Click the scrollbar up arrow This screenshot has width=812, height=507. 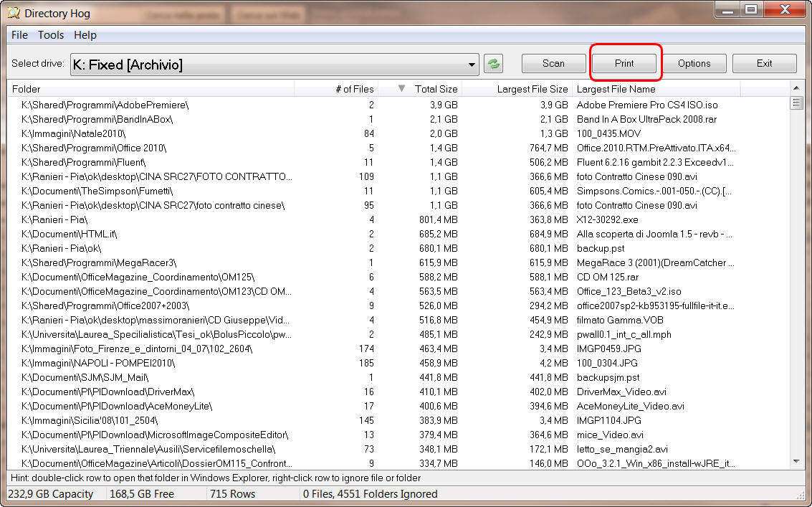point(797,88)
